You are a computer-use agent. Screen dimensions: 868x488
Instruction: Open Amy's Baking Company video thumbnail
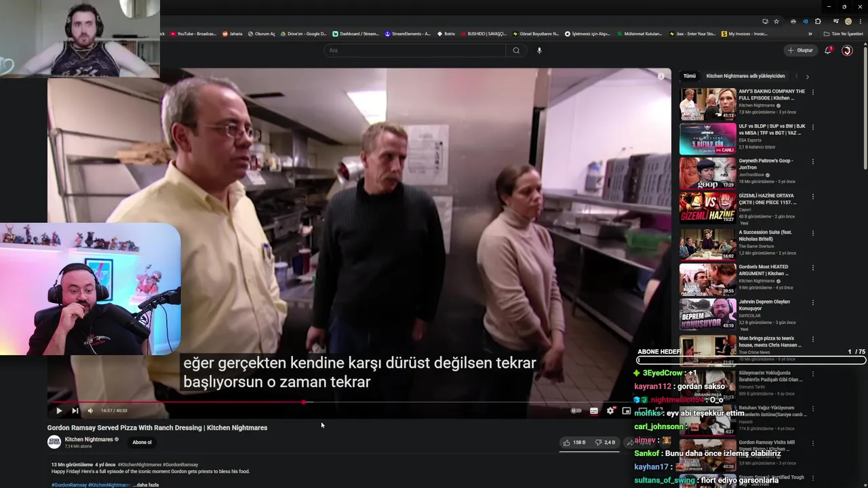click(708, 104)
